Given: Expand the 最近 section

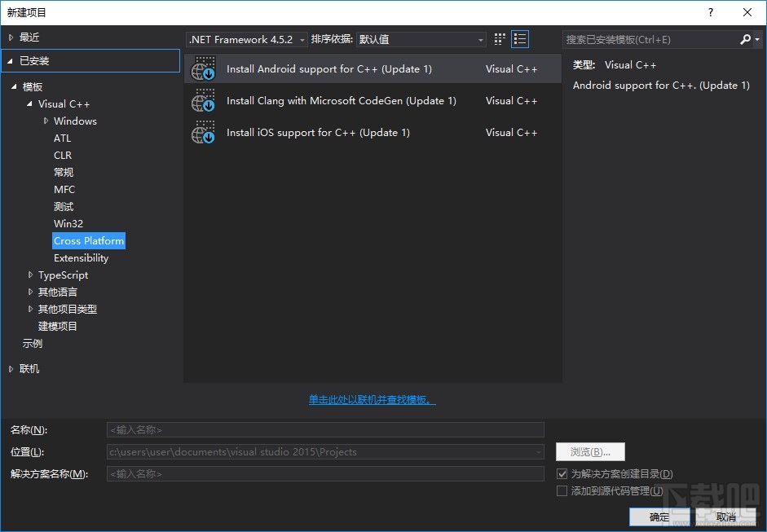Looking at the screenshot, I should [11, 37].
